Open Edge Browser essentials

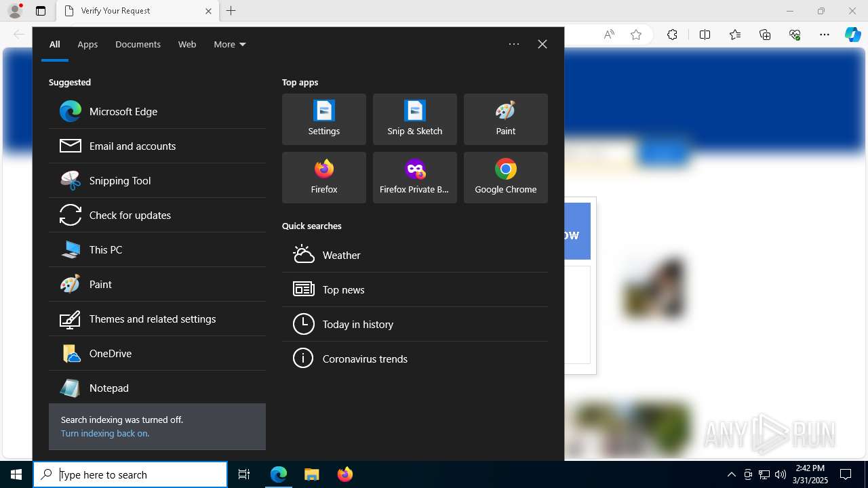[x=795, y=35]
